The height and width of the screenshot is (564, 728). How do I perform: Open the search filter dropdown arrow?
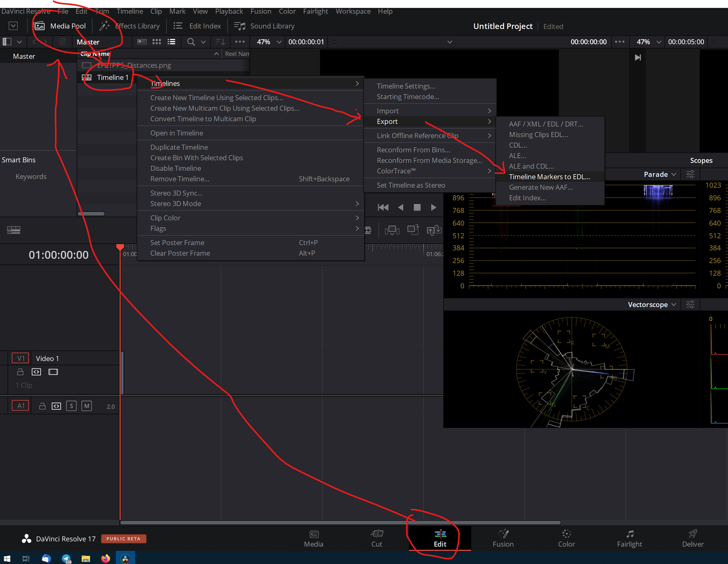point(203,42)
